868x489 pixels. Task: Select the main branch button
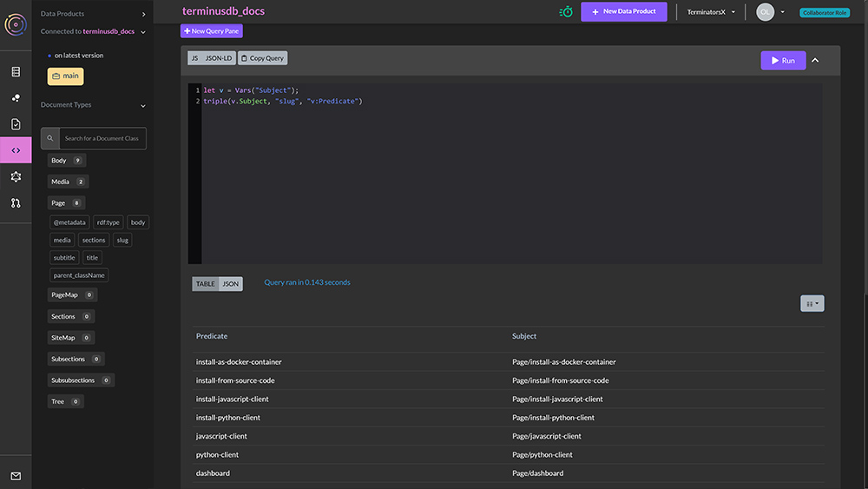click(x=65, y=76)
